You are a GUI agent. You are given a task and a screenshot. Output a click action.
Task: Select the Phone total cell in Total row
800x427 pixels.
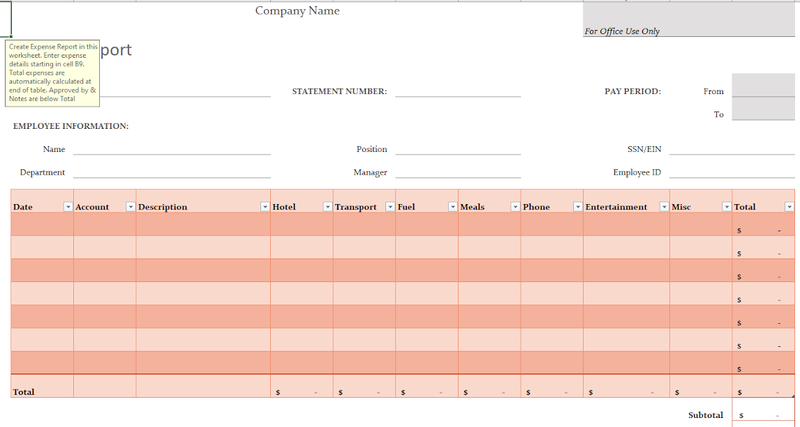click(x=552, y=386)
